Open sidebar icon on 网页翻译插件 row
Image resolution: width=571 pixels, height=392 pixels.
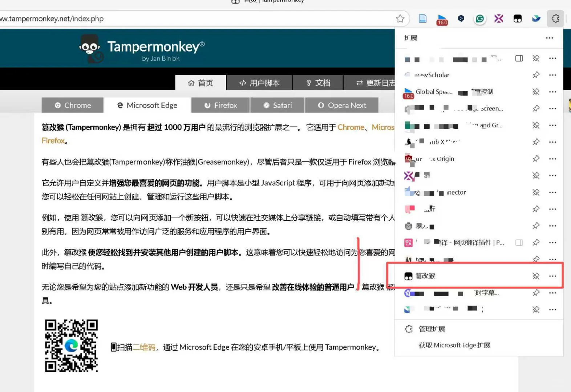(519, 242)
